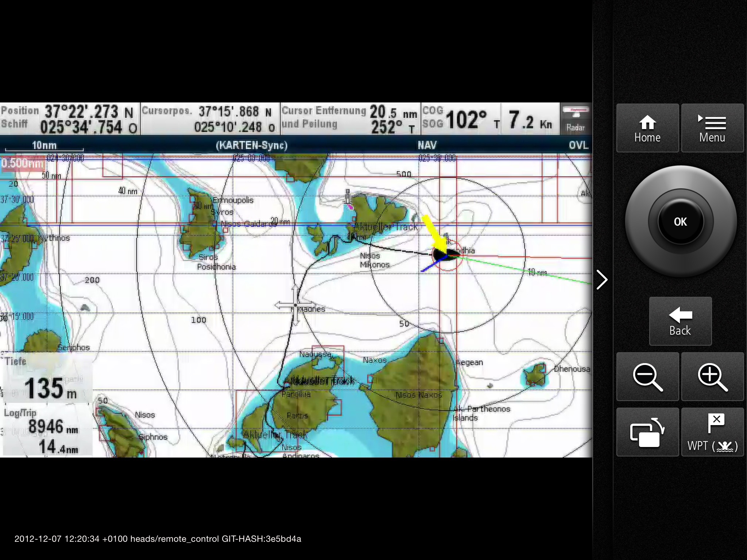Image resolution: width=747 pixels, height=560 pixels.
Task: Click the 10nm scale bar
Action: point(44,146)
